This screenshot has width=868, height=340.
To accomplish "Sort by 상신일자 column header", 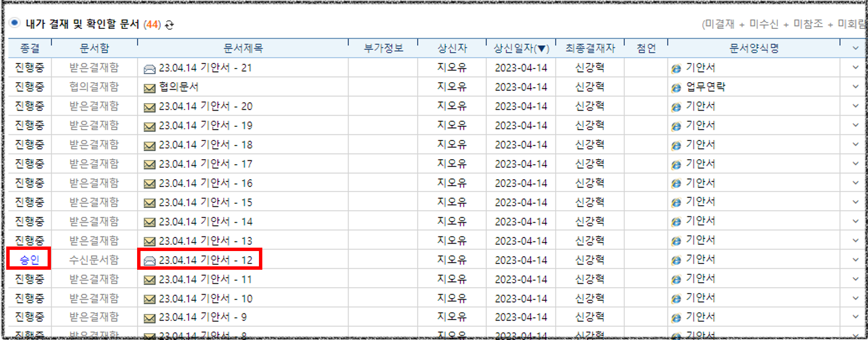I will [521, 48].
